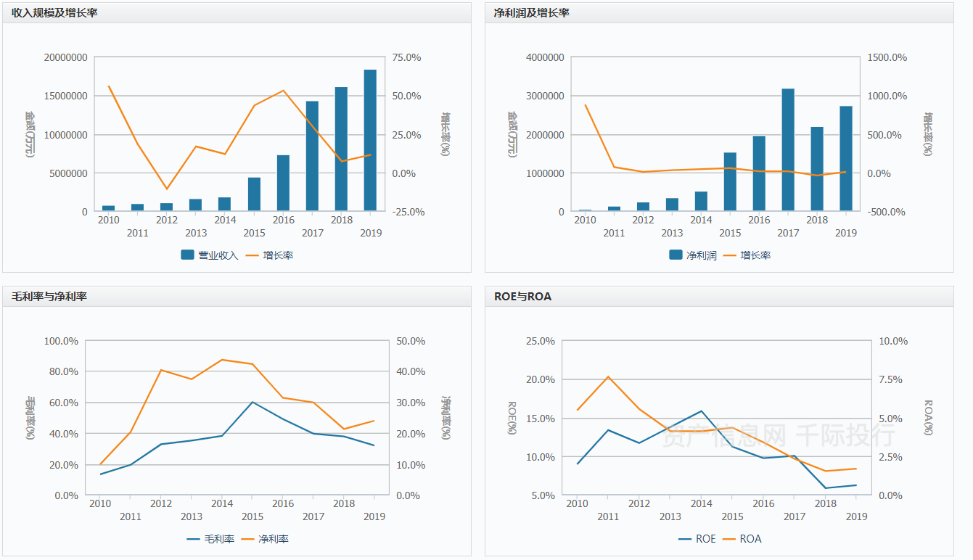Screen dimensions: 973x560
Task: Select the 2015 revenue bar
Action: click(254, 194)
